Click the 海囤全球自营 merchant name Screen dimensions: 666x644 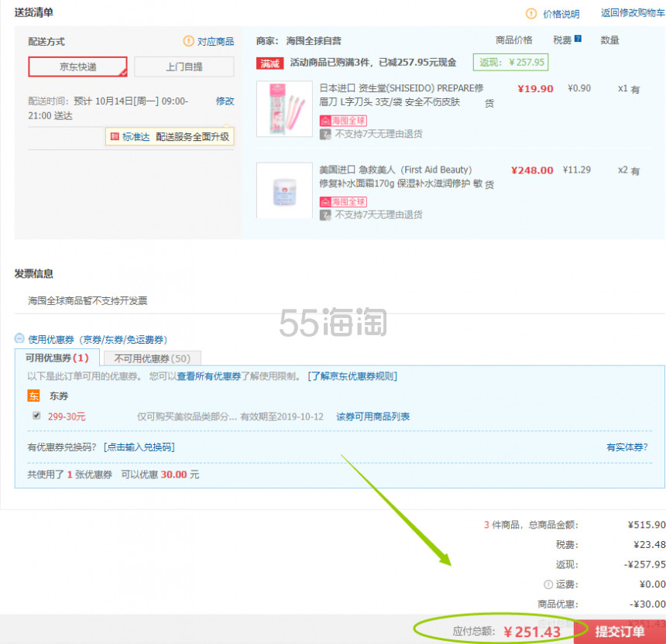point(314,41)
